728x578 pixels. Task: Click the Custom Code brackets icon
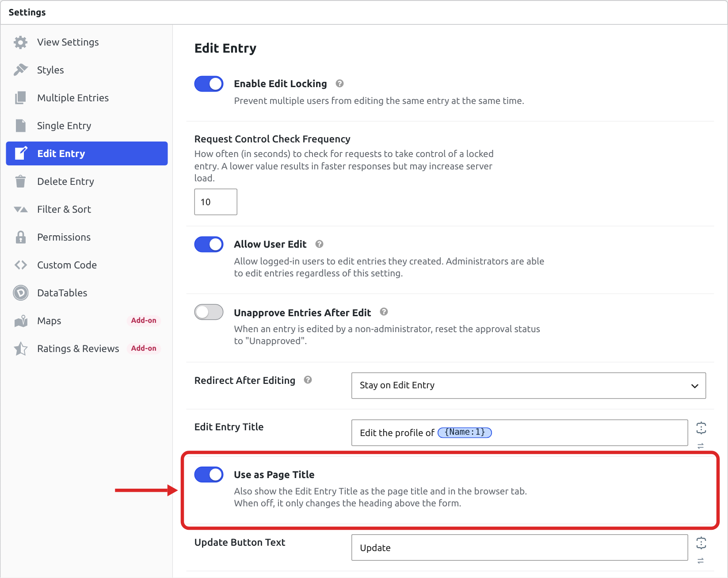[x=20, y=265]
